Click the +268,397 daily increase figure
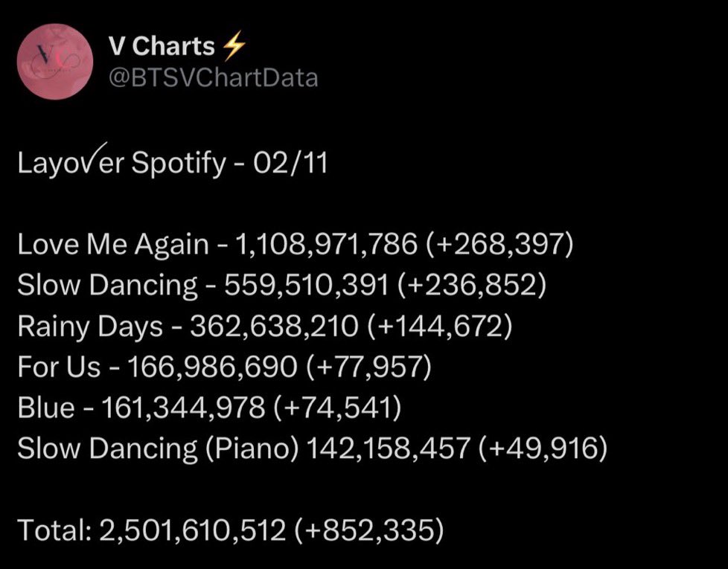This screenshot has width=728, height=569. pyautogui.click(x=499, y=244)
